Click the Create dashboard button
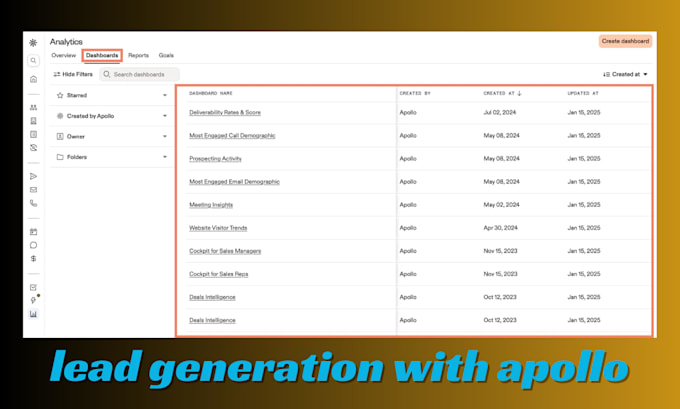 [x=625, y=41]
